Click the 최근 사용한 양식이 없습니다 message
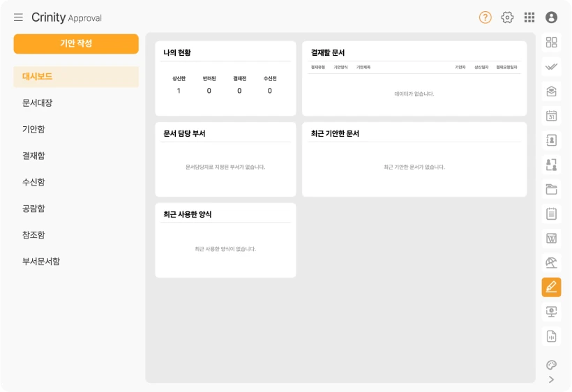The image size is (572, 392). (225, 249)
